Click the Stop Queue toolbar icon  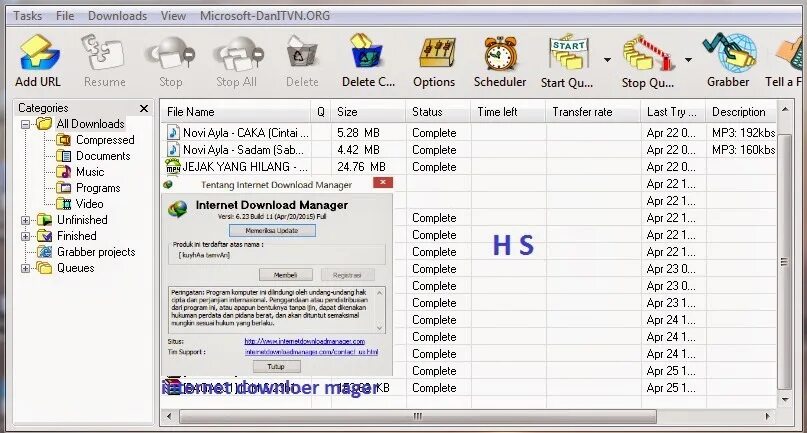pyautogui.click(x=647, y=53)
